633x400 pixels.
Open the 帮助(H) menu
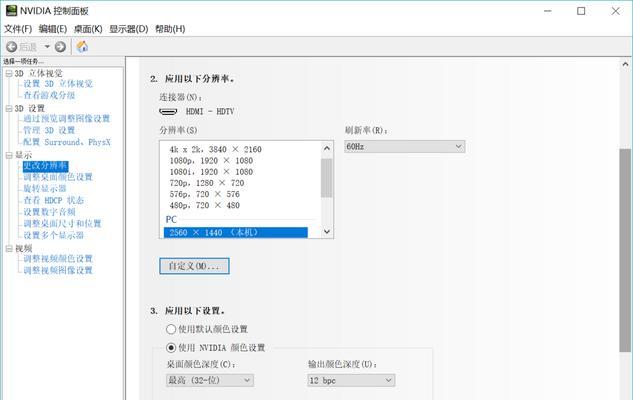[x=170, y=29]
